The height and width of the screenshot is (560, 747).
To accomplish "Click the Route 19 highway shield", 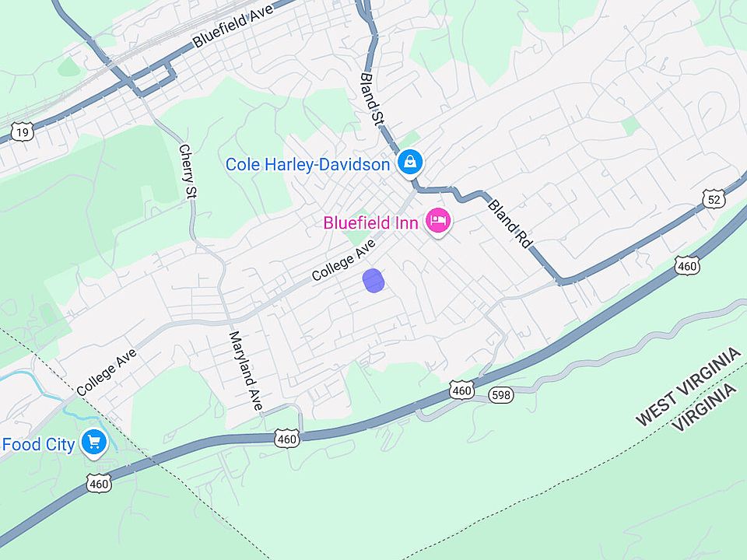I will [23, 132].
